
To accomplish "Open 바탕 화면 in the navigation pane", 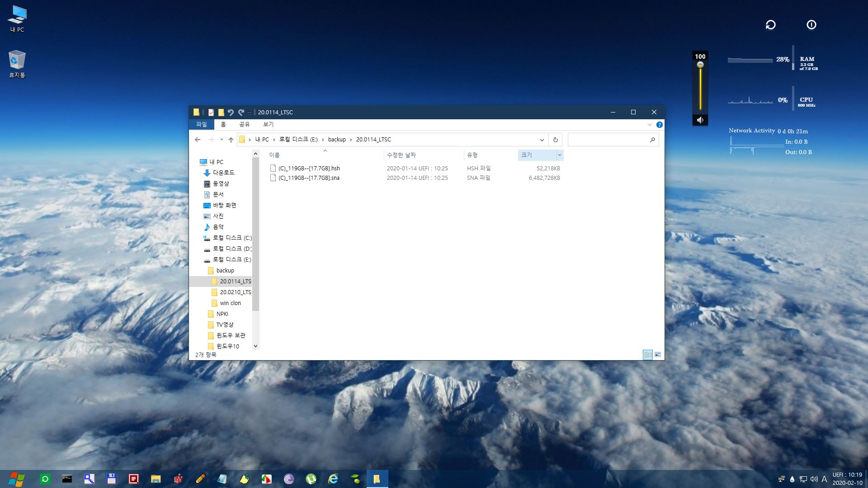I will 224,205.
